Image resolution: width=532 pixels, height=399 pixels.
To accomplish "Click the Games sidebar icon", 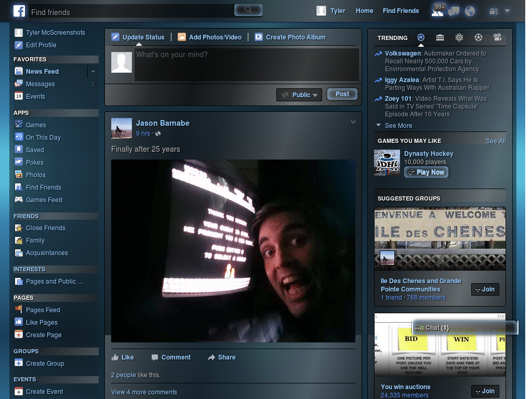I will [19, 125].
